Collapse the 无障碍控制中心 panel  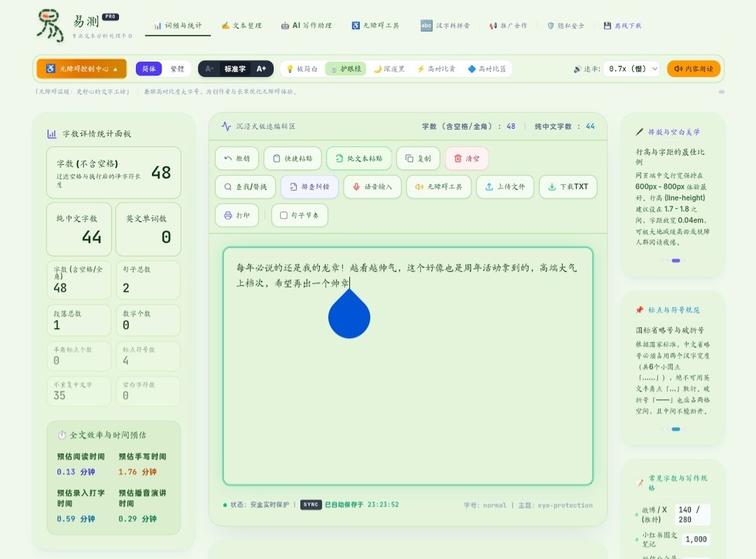pyautogui.click(x=81, y=69)
